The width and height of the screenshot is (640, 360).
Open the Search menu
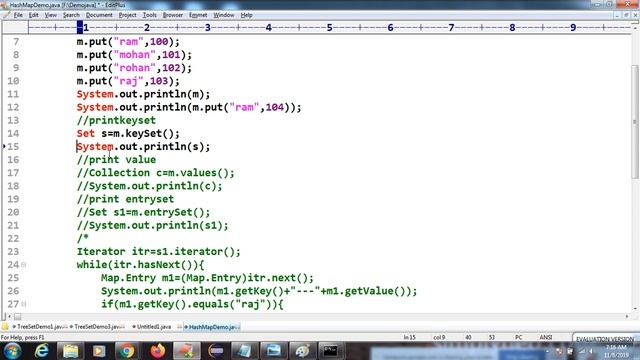(71, 15)
